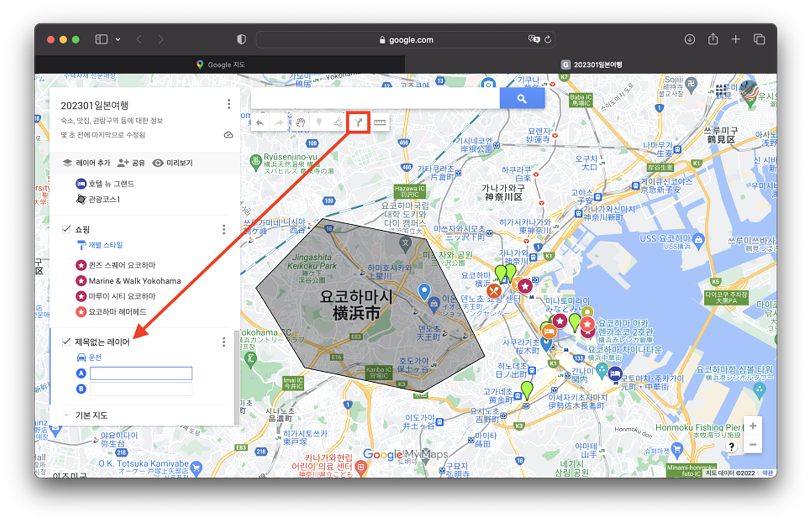Open the help question mark button
The image size is (812, 524).
(x=731, y=447)
